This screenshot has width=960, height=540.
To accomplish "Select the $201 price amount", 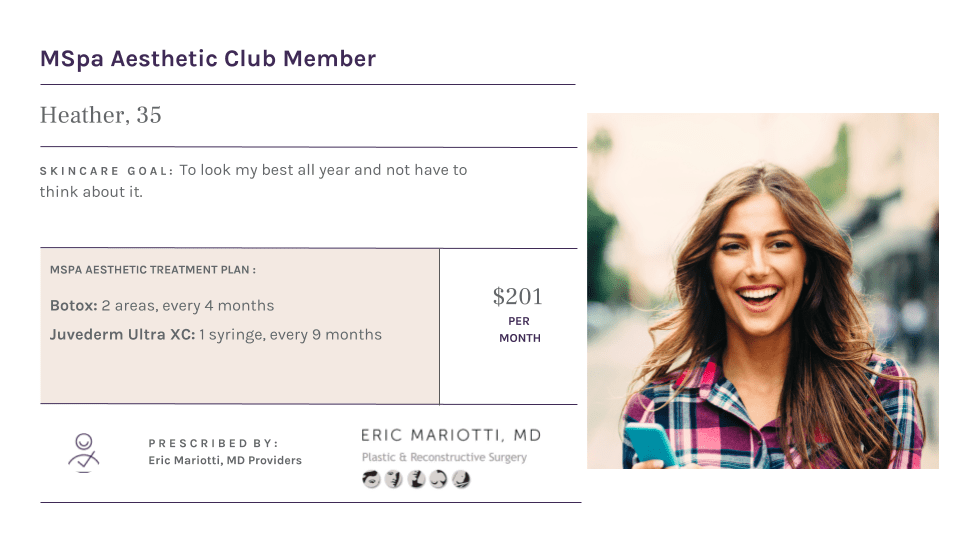I will click(518, 296).
